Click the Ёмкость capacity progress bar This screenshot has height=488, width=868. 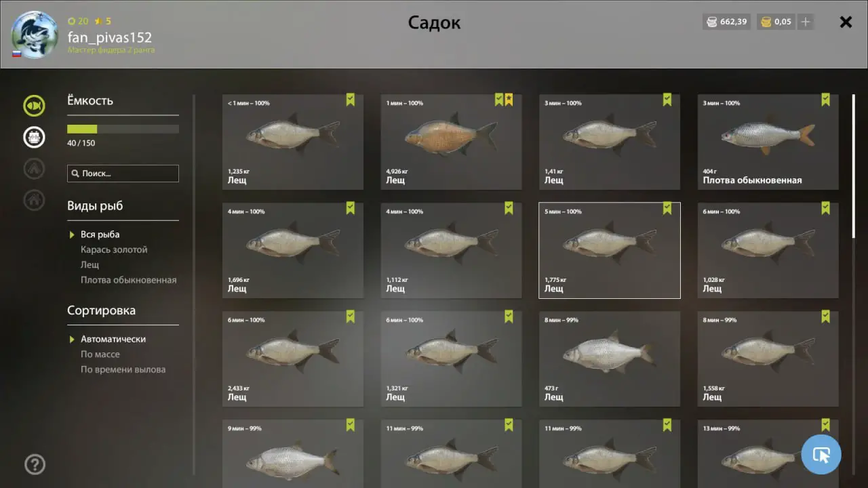123,129
